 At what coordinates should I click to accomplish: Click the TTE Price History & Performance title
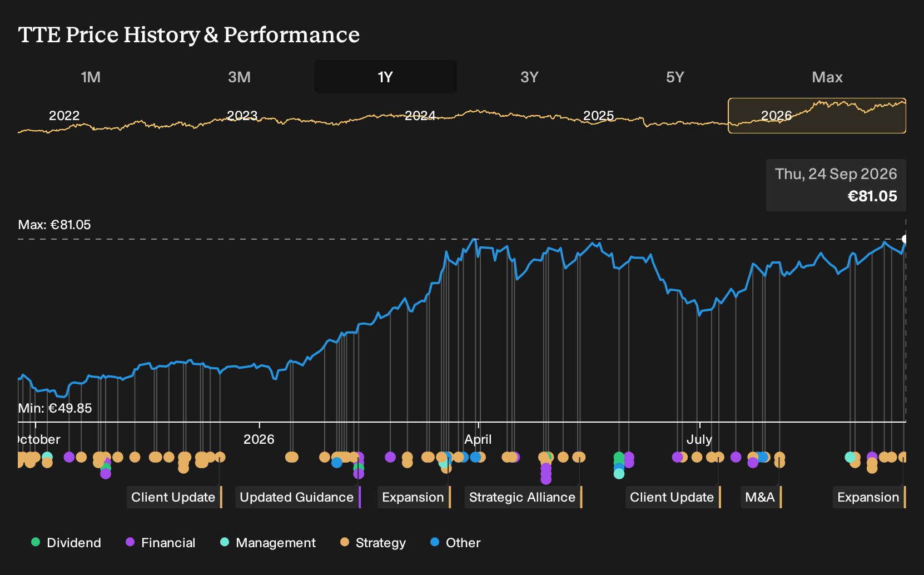[x=189, y=34]
